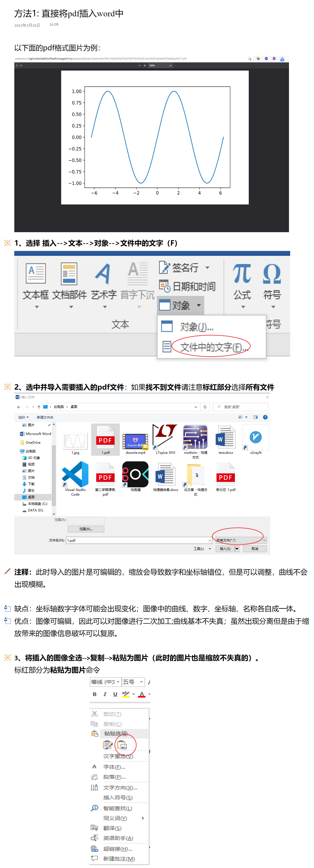Select the 新分区 1.pdf file
Screen dimensions: 314x868
pyautogui.click(x=226, y=477)
